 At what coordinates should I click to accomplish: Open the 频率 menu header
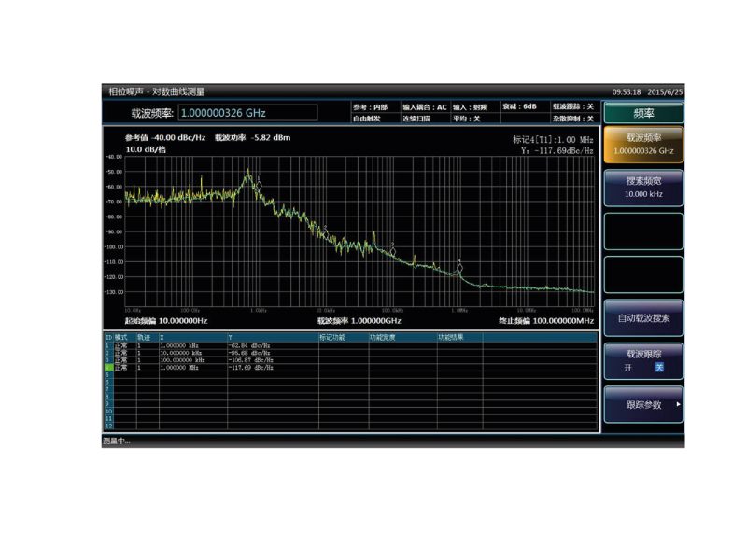pos(643,113)
